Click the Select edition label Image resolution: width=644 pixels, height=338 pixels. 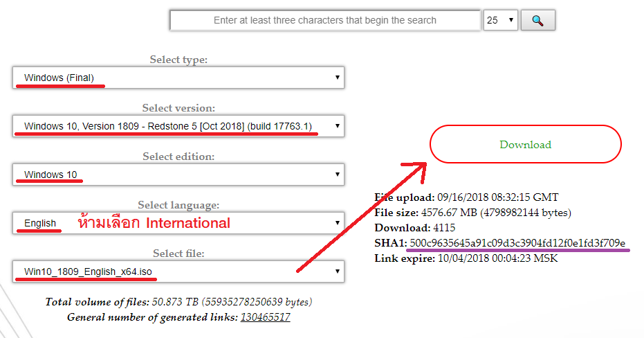pos(178,157)
